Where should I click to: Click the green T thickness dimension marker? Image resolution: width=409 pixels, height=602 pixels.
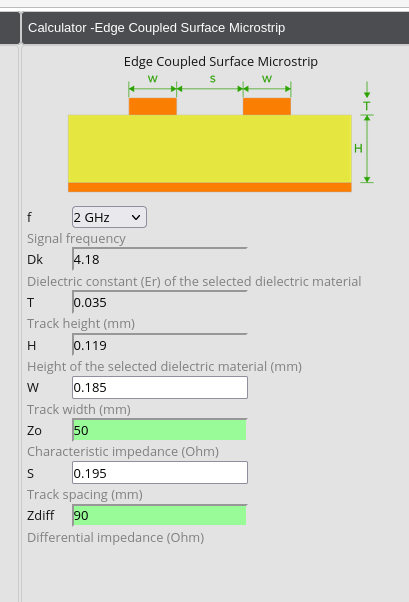tap(367, 105)
